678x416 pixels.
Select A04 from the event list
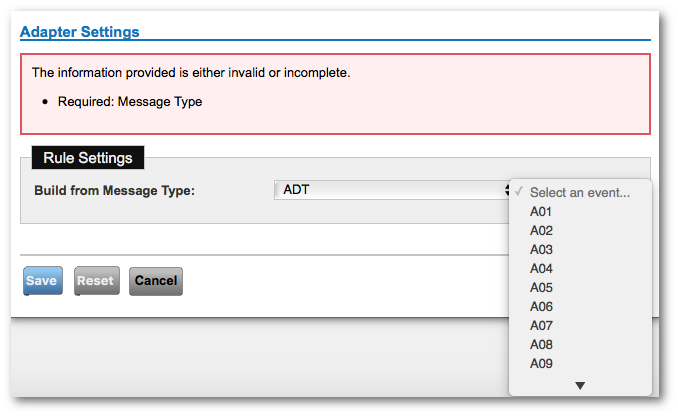point(541,269)
